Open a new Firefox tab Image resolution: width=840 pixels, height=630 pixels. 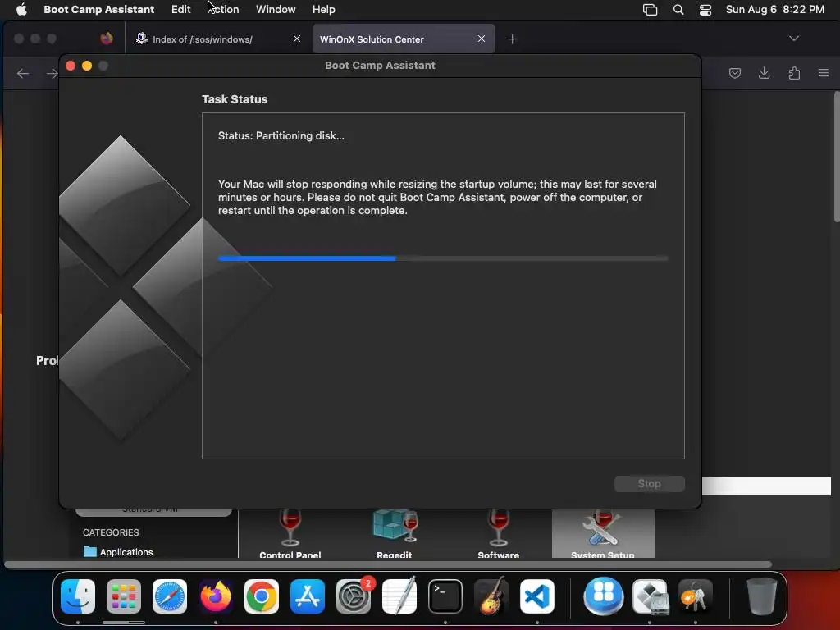[512, 39]
